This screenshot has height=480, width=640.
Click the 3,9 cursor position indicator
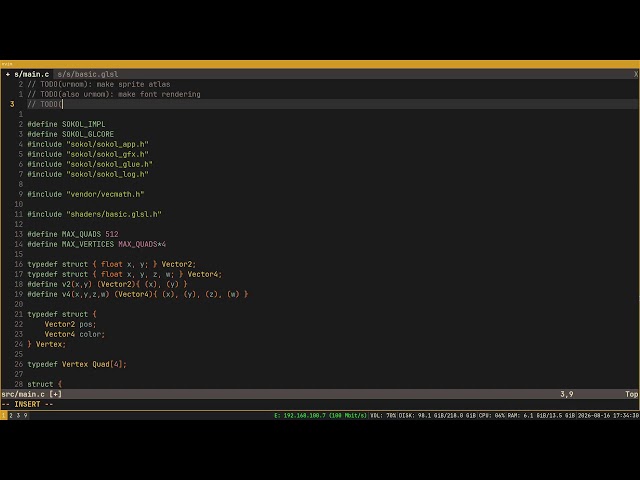click(567, 394)
